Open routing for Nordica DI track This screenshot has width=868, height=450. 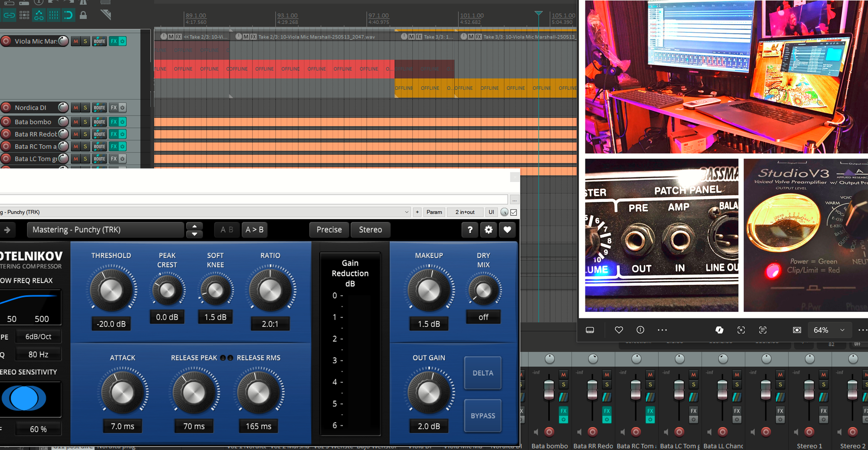click(x=99, y=107)
